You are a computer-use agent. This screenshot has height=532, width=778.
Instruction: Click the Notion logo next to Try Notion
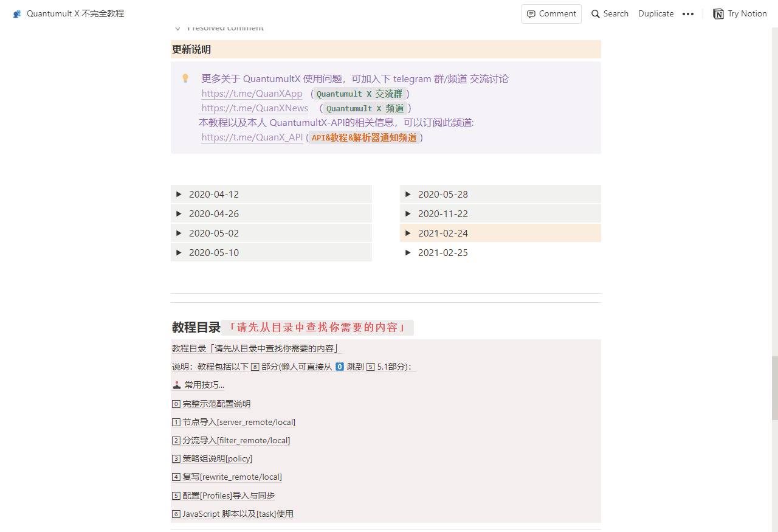[x=718, y=13]
